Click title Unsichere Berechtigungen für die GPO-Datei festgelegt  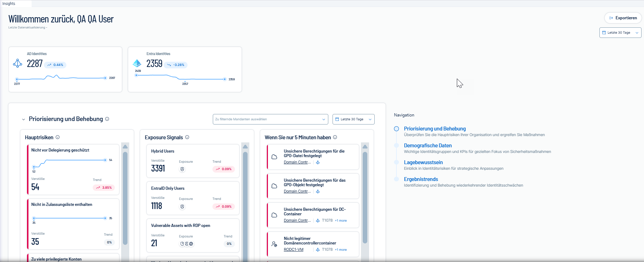[314, 153]
